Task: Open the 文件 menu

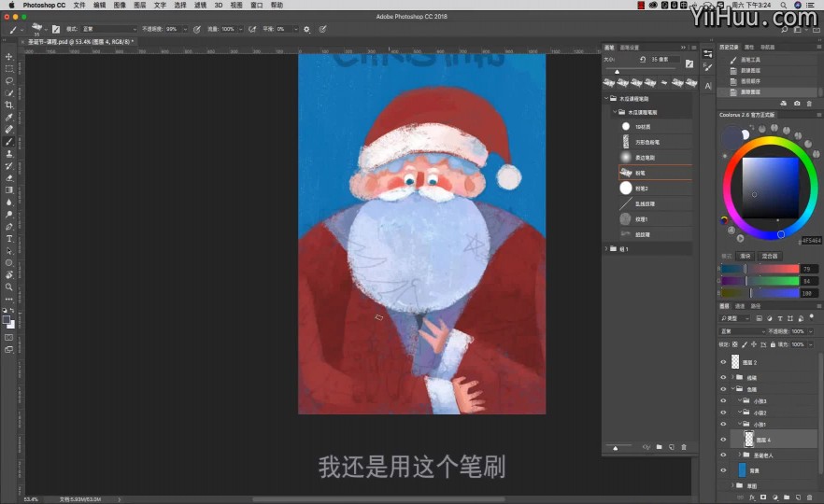Action: tap(78, 6)
